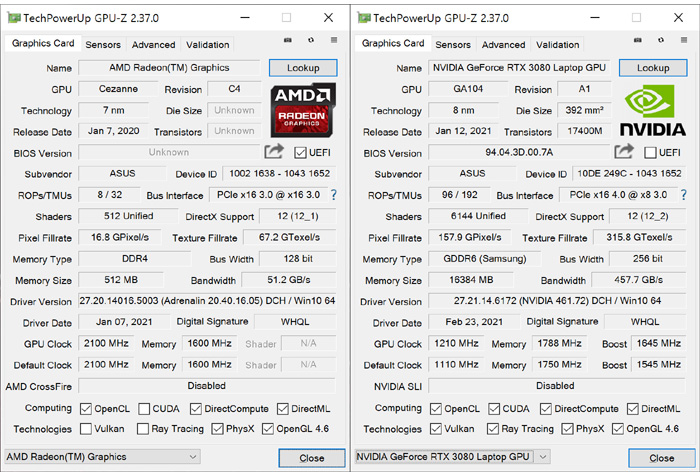Click the refresh icon in NVIDIA window
The width and height of the screenshot is (700, 476).
(x=661, y=42)
